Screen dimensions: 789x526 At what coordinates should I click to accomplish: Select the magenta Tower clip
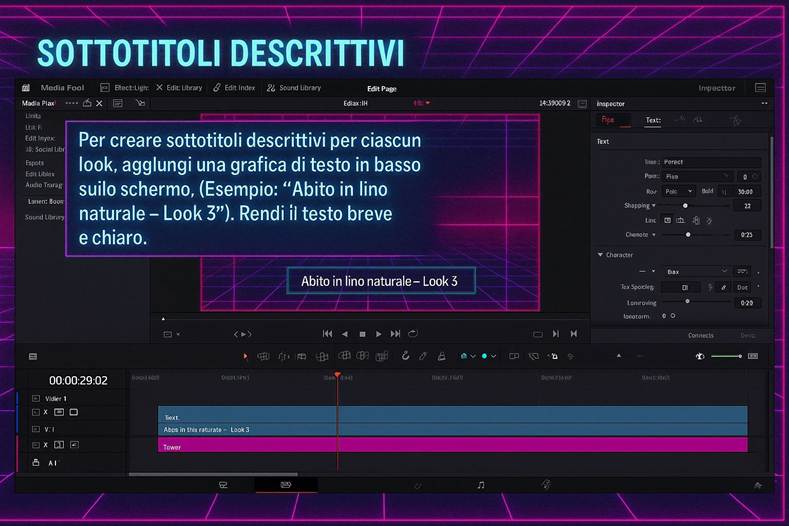pos(453,444)
